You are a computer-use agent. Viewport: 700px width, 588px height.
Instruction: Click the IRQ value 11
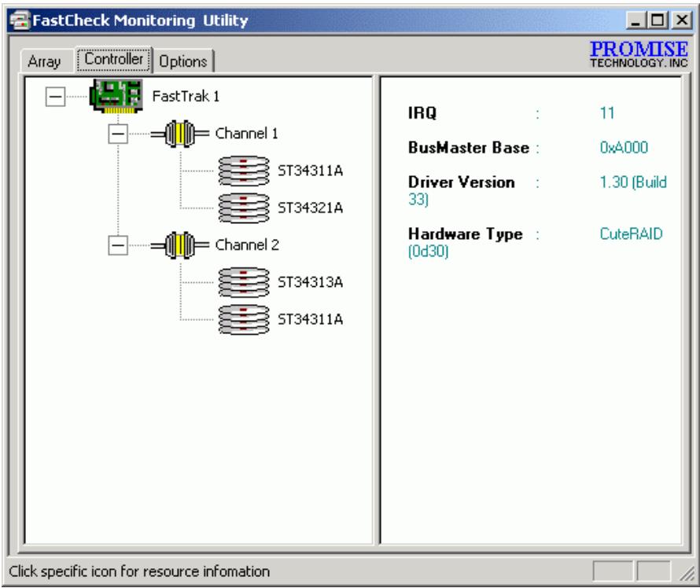tap(606, 113)
